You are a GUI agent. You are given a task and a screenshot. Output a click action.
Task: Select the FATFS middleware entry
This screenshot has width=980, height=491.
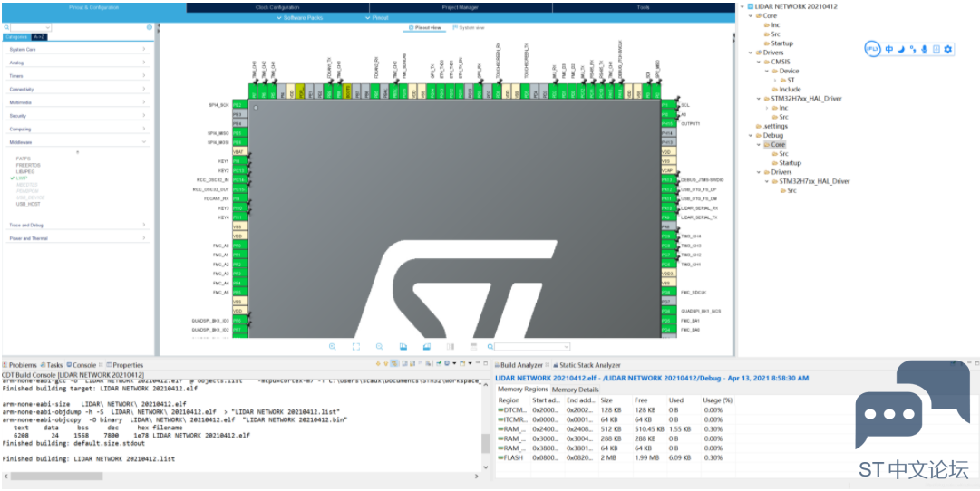[24, 159]
